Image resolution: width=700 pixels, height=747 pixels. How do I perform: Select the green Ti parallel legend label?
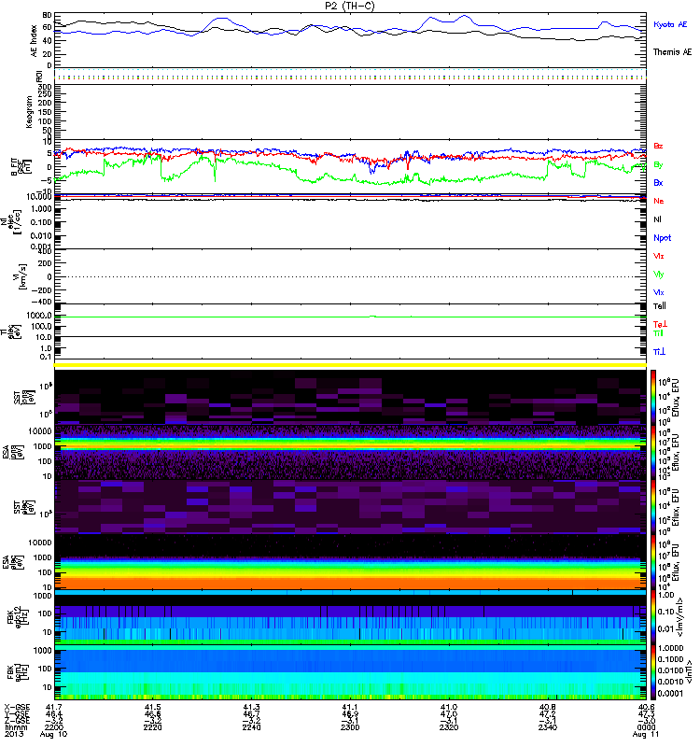(x=658, y=333)
